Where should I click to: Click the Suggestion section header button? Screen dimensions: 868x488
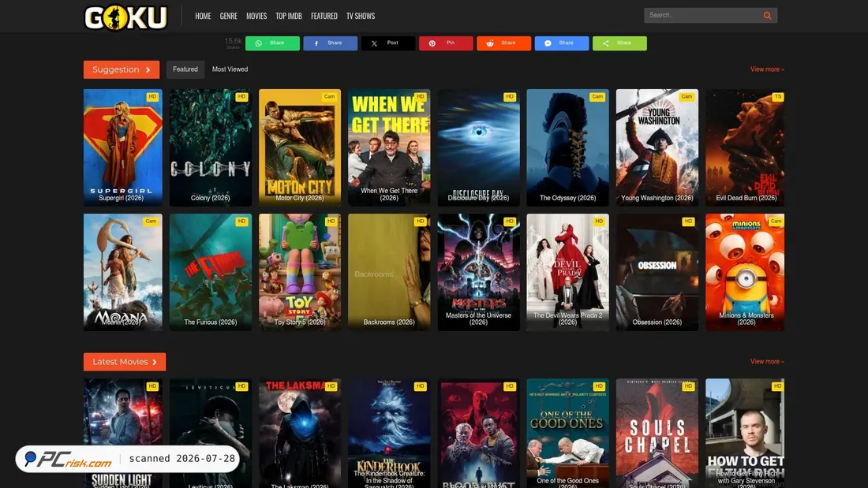[122, 69]
